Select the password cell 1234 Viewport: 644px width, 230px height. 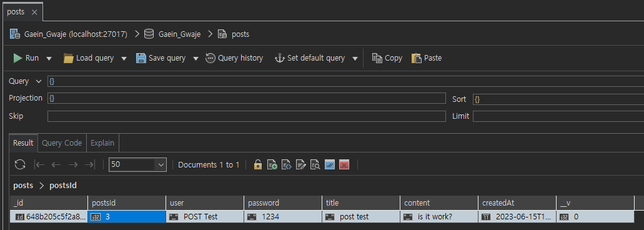(282, 216)
